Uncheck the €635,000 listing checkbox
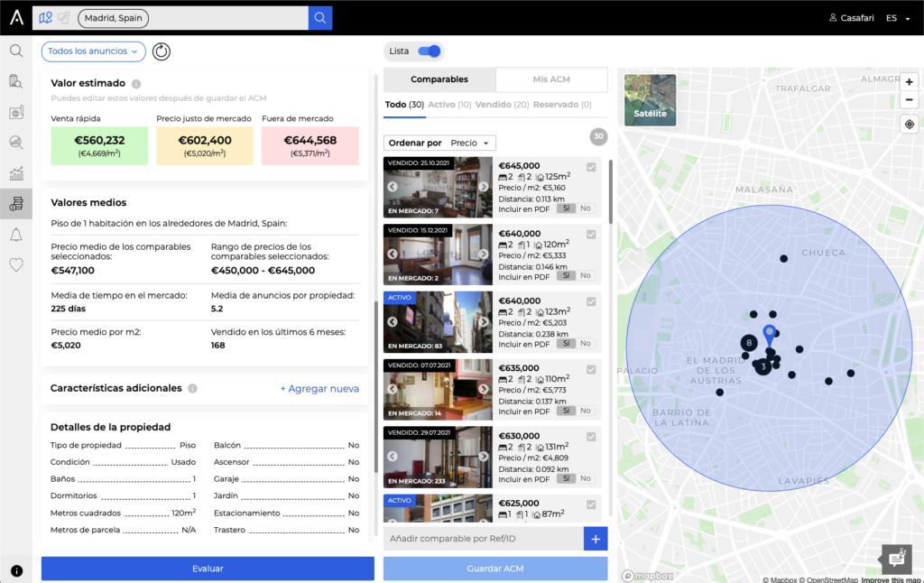 pyautogui.click(x=591, y=370)
